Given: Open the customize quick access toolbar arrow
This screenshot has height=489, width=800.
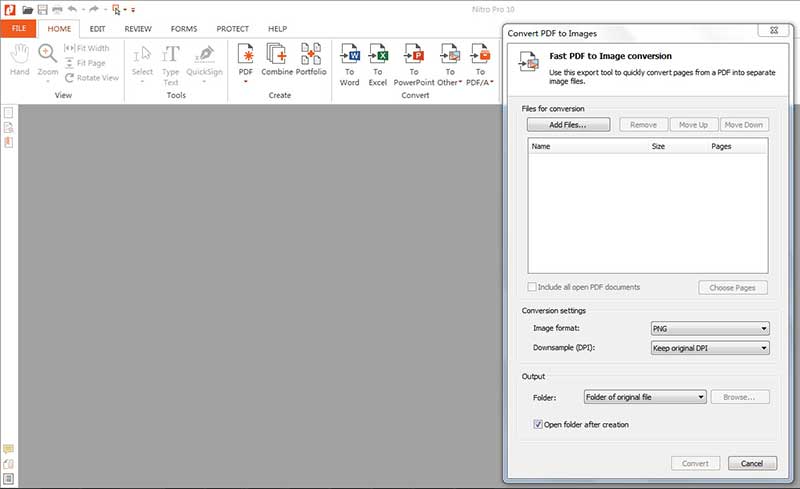Looking at the screenshot, I should 133,10.
